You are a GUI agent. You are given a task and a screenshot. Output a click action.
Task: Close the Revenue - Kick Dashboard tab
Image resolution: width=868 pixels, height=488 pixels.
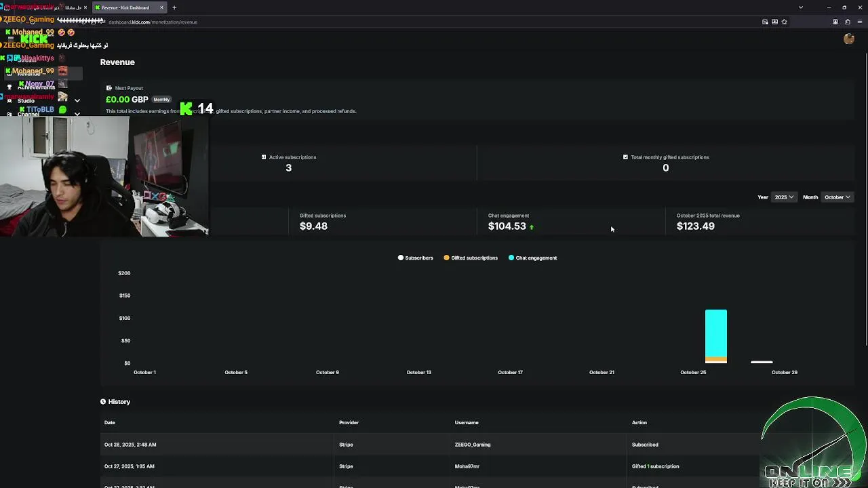coord(161,7)
